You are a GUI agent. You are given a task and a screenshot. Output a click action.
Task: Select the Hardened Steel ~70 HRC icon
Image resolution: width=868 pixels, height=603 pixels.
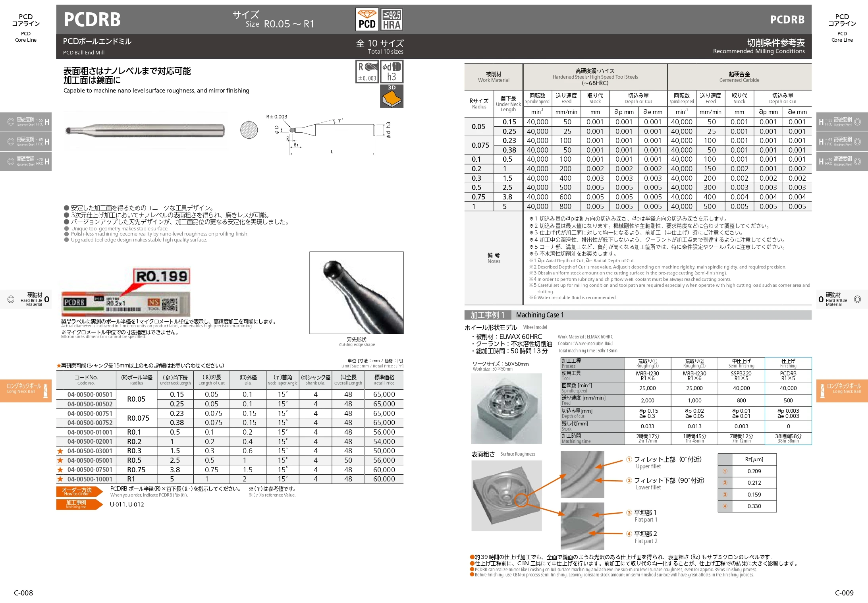point(26,161)
